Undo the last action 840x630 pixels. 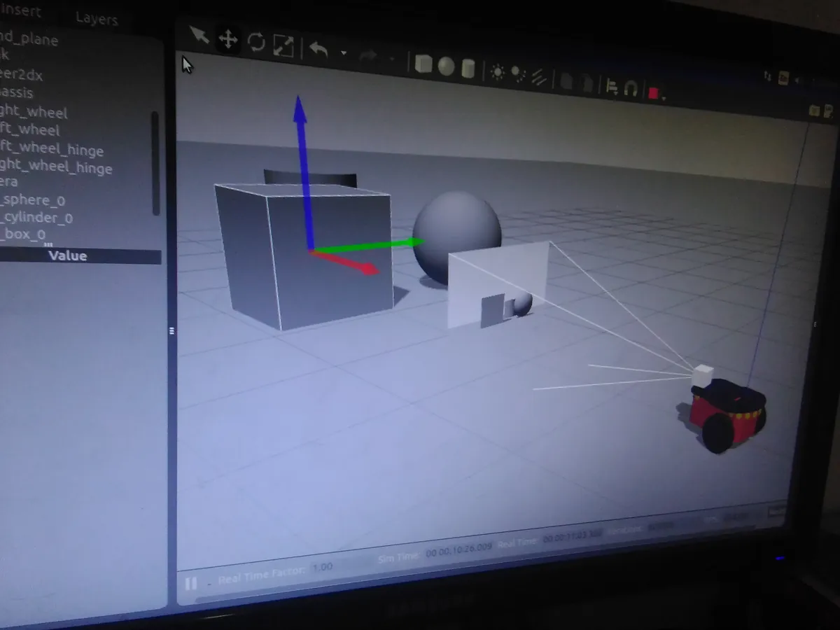[x=318, y=50]
